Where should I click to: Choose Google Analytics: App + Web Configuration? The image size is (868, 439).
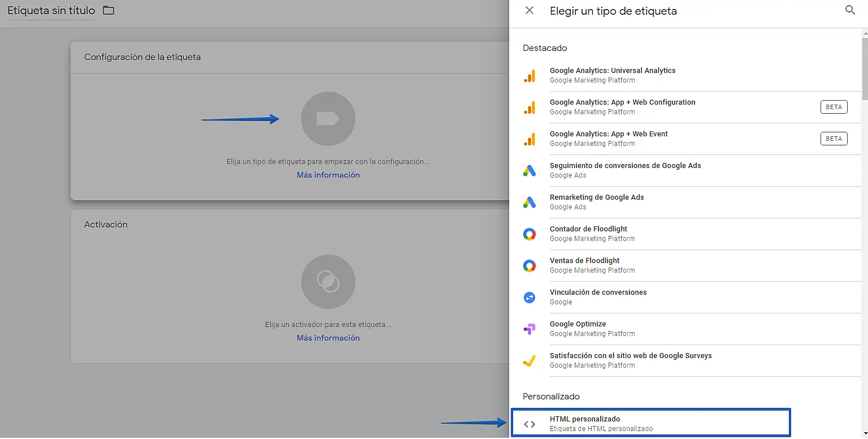(622, 107)
